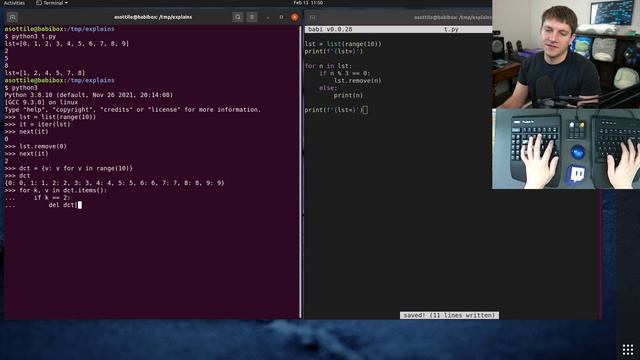Screen dimensions: 640x360
Task: Click the new tab icon in right terminal
Action: click(313, 17)
